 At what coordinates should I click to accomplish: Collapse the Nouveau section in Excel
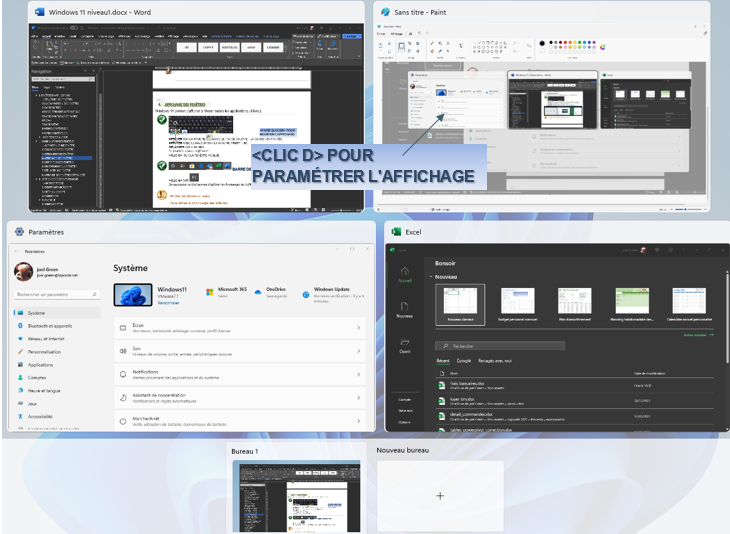pos(431,277)
